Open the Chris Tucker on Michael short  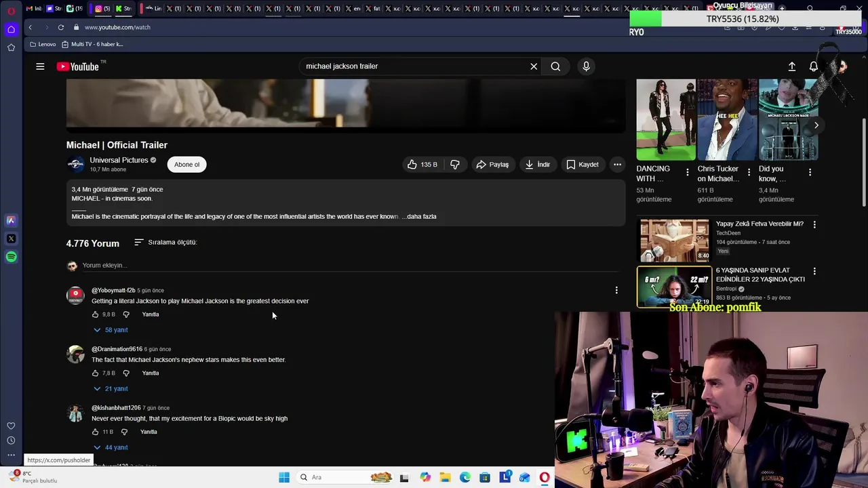pos(727,119)
